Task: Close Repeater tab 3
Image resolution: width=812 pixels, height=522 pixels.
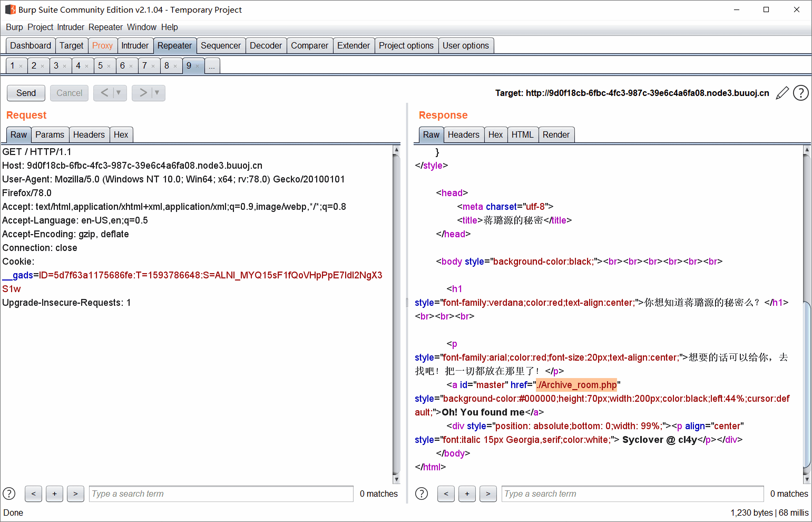Action: click(x=65, y=66)
